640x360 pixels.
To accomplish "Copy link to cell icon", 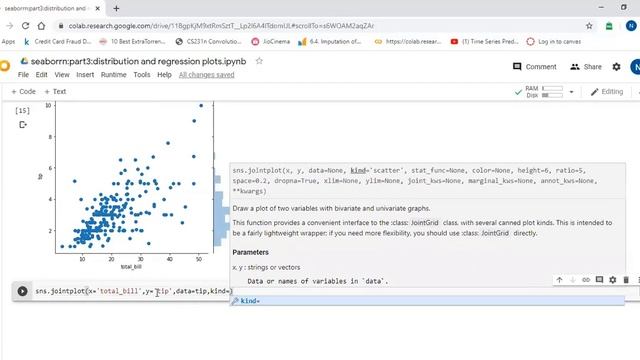I will click(586, 280).
